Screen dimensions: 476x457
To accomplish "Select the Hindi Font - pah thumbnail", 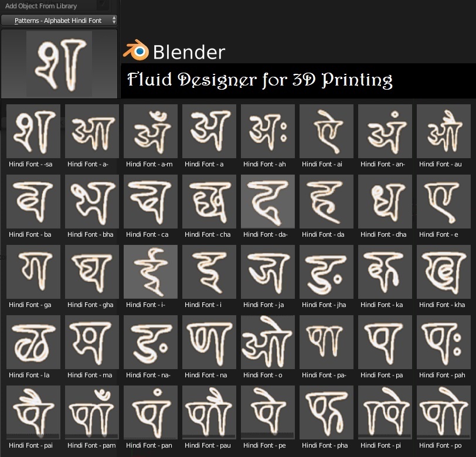I will coord(444,342).
